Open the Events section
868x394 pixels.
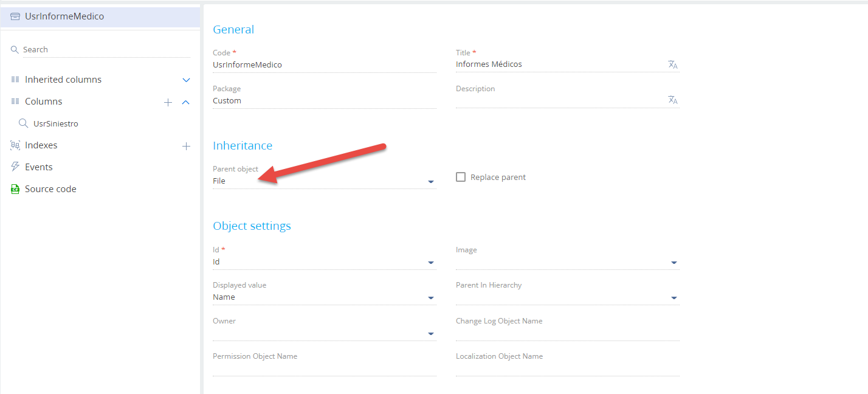point(39,167)
